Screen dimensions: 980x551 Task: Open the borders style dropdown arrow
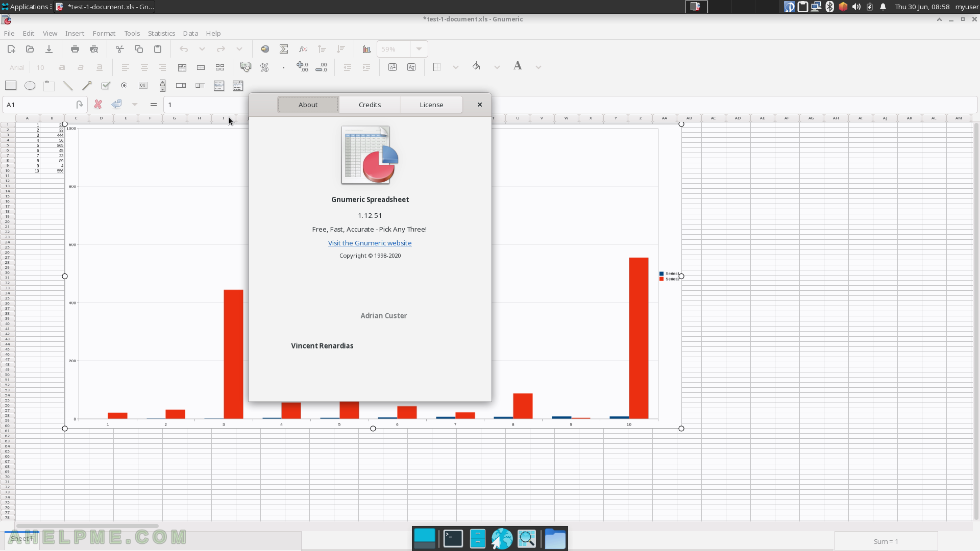pos(456,67)
